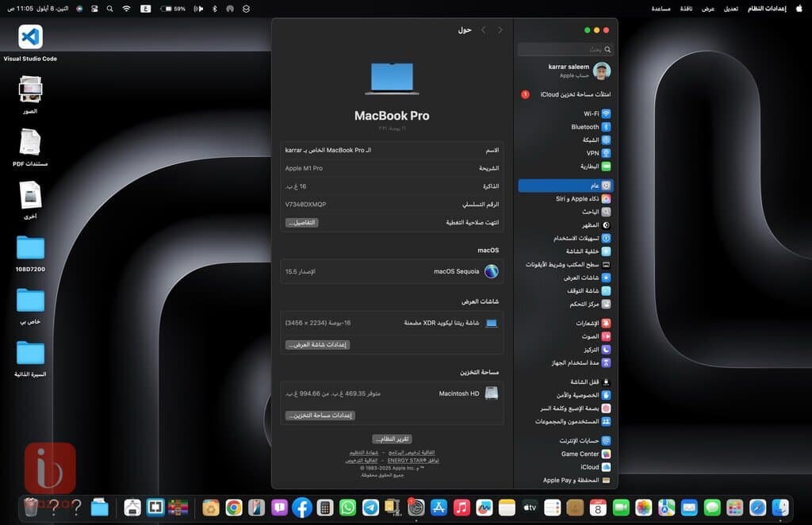The height and width of the screenshot is (525, 812).
Task: Open the عرض (View) menu
Action: pos(708,8)
